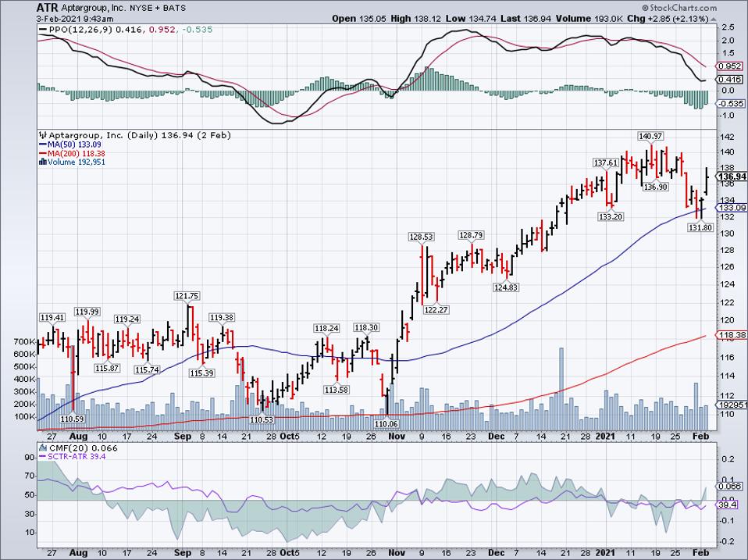Click the ATR ticker symbol in the header
This screenshot has width=748, height=560.
(47, 8)
